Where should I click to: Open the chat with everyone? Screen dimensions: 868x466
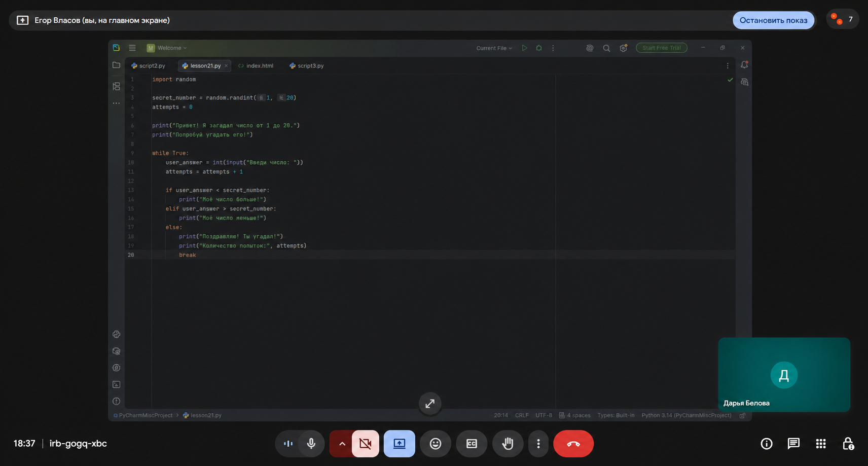pyautogui.click(x=793, y=444)
